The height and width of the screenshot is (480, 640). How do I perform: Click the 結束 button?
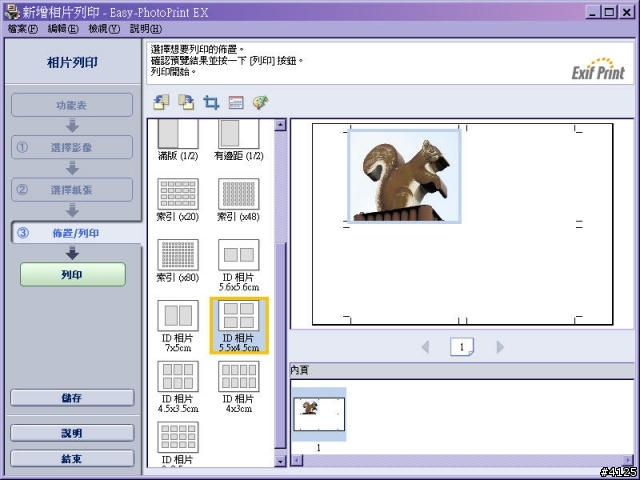[x=72, y=458]
